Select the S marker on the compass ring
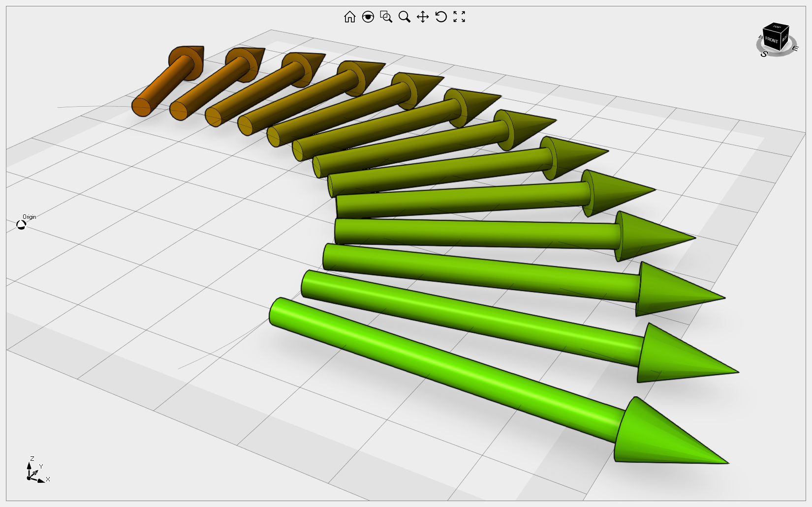Image resolution: width=812 pixels, height=507 pixels. (764, 54)
